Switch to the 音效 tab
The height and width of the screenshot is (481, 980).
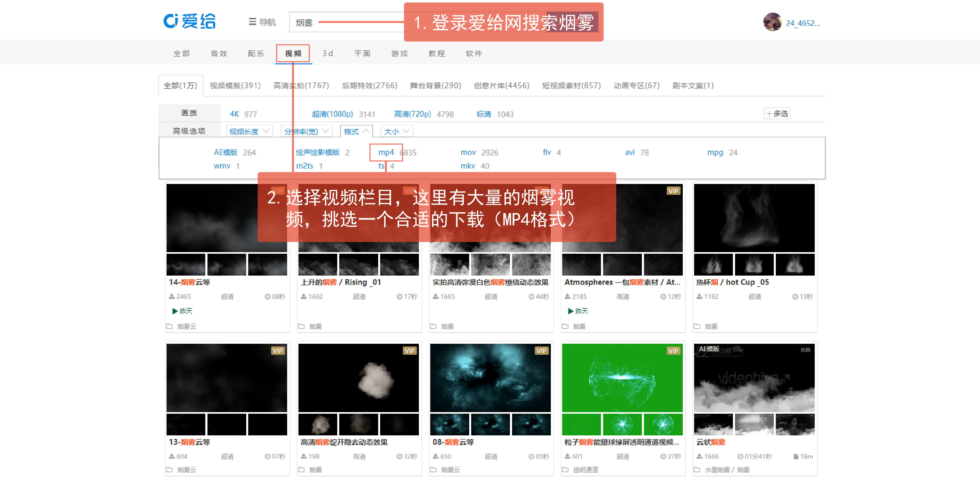[219, 54]
